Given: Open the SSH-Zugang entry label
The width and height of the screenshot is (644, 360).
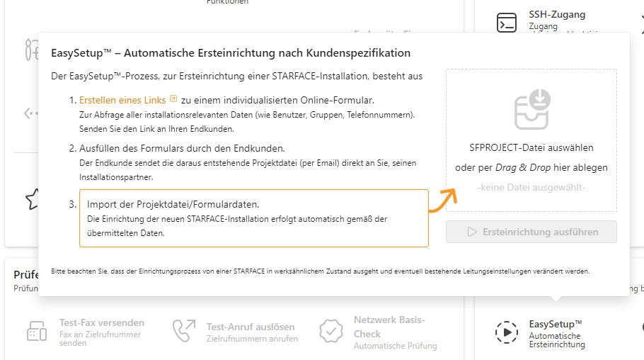Looking at the screenshot, I should pyautogui.click(x=557, y=14).
